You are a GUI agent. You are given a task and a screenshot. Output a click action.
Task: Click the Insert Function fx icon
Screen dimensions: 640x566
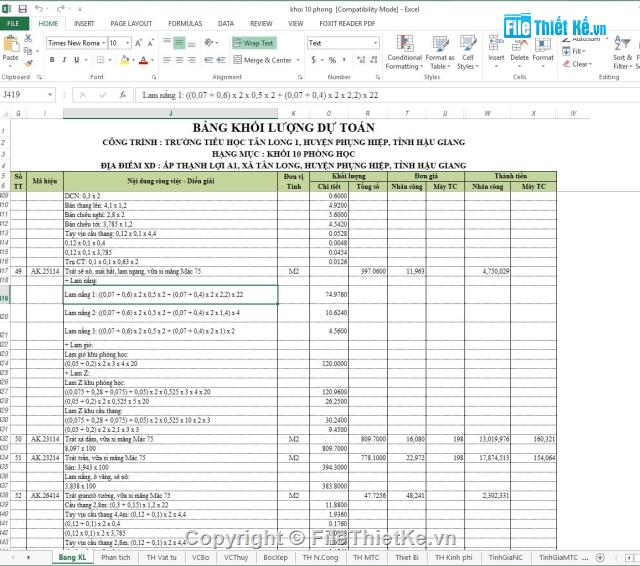coord(123,95)
